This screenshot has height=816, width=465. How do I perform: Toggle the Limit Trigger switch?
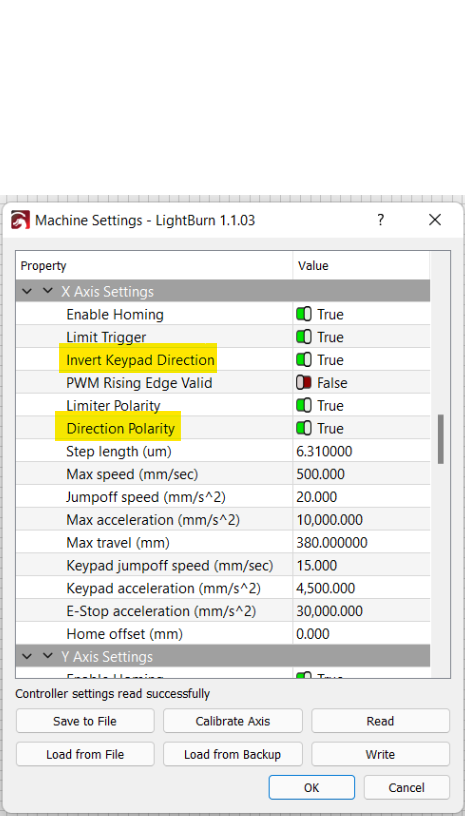304,337
